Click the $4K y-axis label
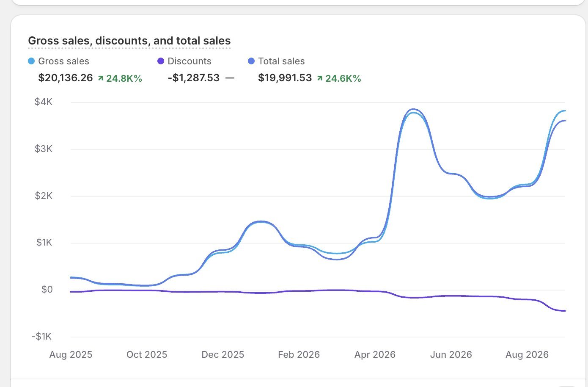The image size is (588, 387). pyautogui.click(x=44, y=102)
